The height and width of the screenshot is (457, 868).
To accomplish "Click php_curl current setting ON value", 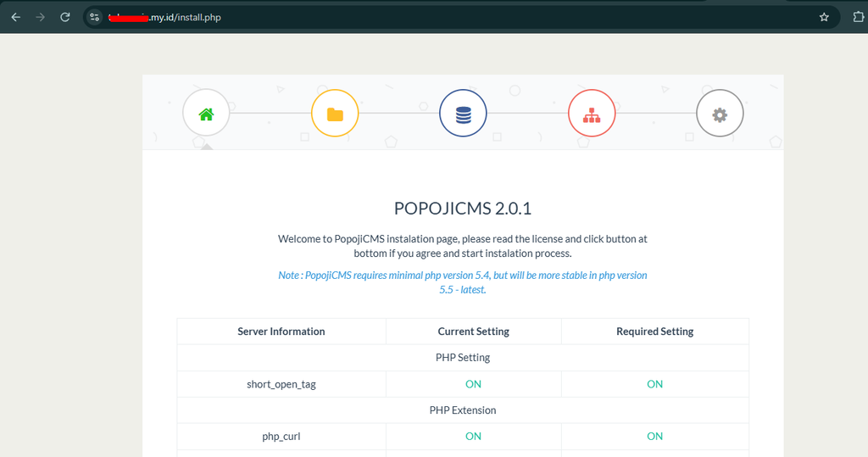I will [473, 437].
